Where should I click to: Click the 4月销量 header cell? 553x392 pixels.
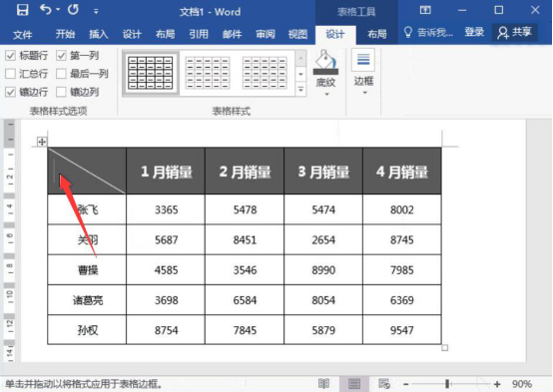click(401, 172)
